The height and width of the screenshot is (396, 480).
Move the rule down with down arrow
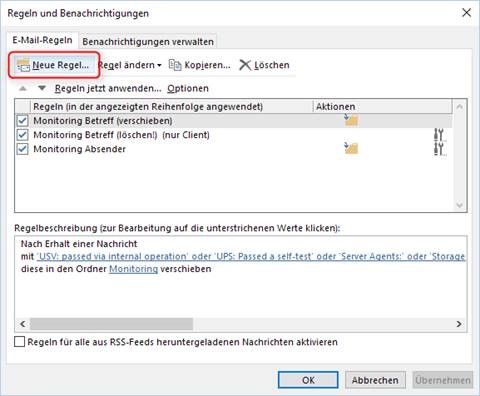click(42, 88)
